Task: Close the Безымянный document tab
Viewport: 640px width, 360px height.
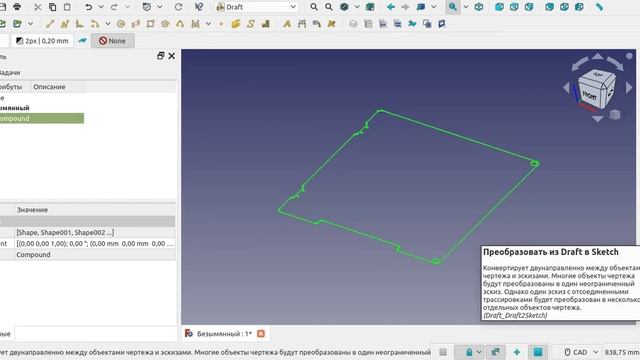Action: 261,333
